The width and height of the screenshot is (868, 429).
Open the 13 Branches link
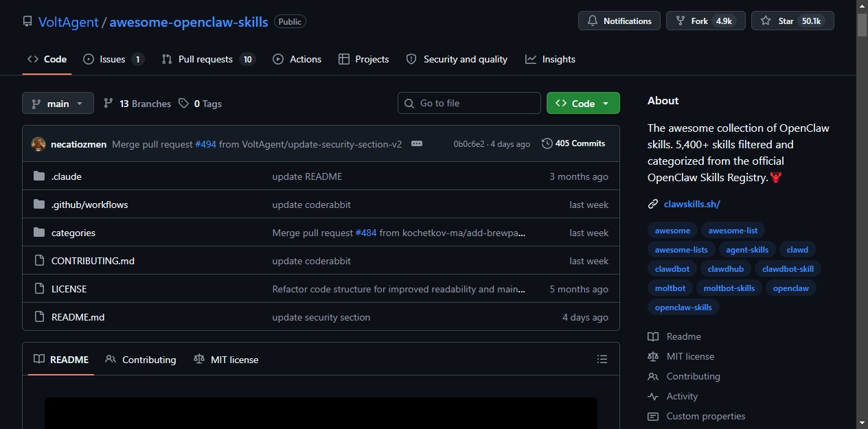click(137, 104)
